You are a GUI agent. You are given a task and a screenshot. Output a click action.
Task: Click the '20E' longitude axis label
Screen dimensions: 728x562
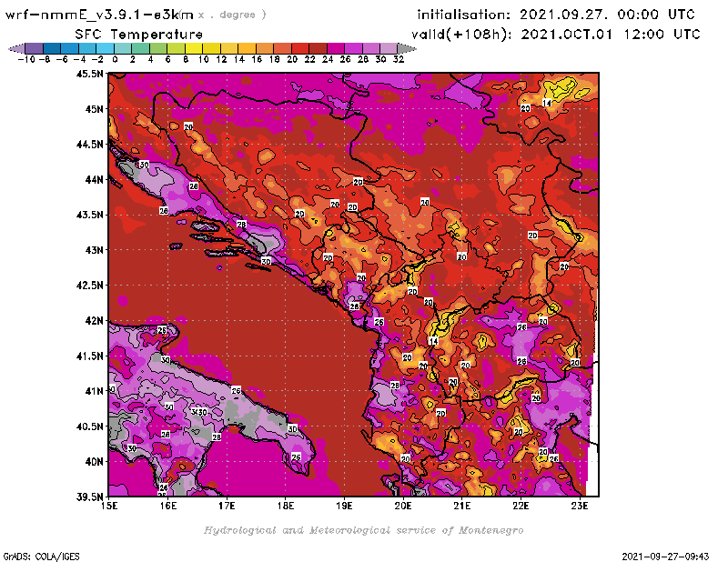tap(403, 506)
